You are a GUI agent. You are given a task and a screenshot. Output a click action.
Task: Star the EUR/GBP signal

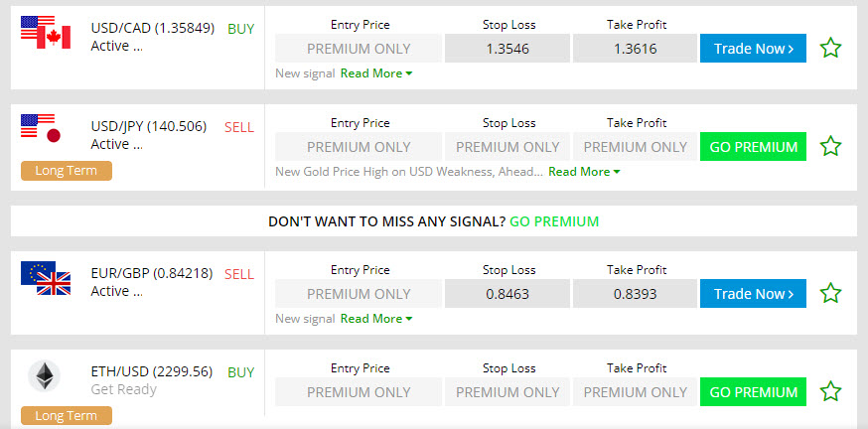830,293
